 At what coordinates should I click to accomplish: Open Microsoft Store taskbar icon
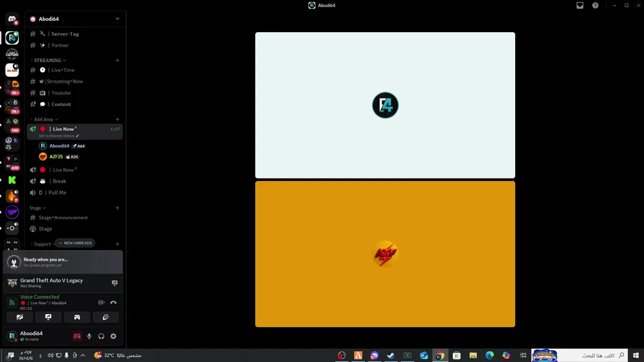(456, 355)
